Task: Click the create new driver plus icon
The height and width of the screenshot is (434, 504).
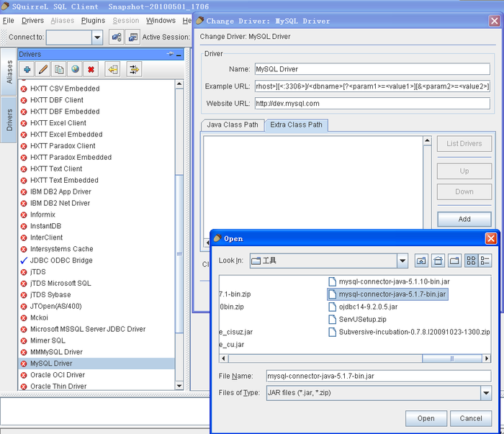Action: click(27, 69)
